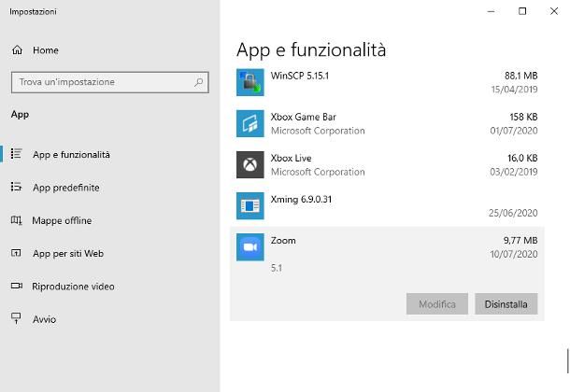Click the search magnifier icon
This screenshot has height=392, width=570.
coord(198,82)
